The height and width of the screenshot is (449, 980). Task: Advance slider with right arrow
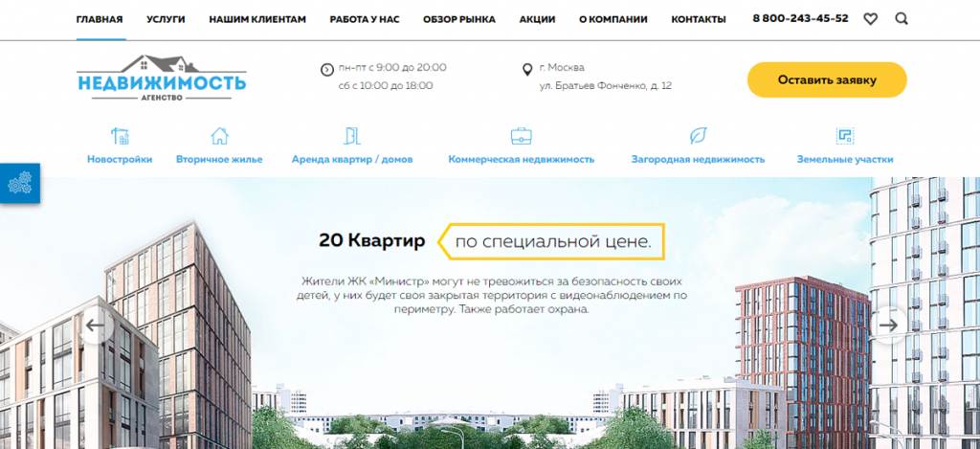tap(888, 326)
